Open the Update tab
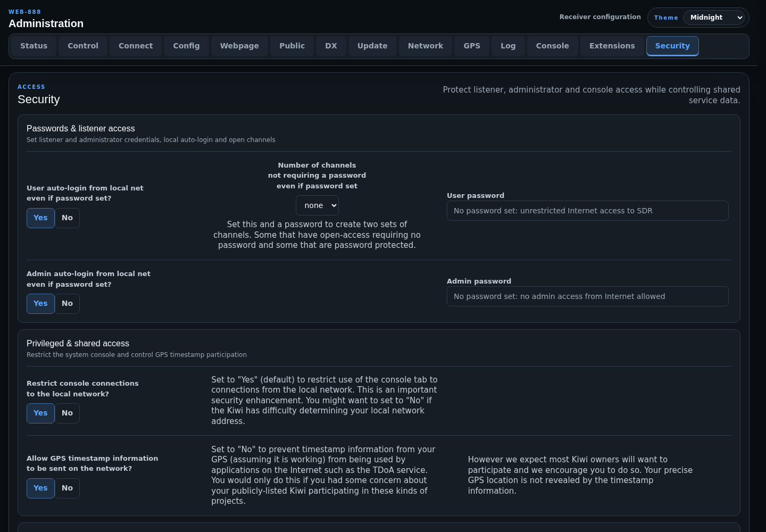The width and height of the screenshot is (766, 532). point(372,46)
